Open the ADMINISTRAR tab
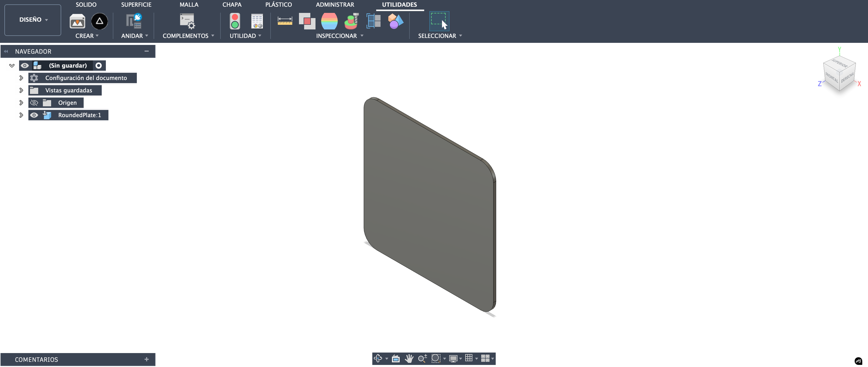Image resolution: width=868 pixels, height=367 pixels. tap(335, 4)
